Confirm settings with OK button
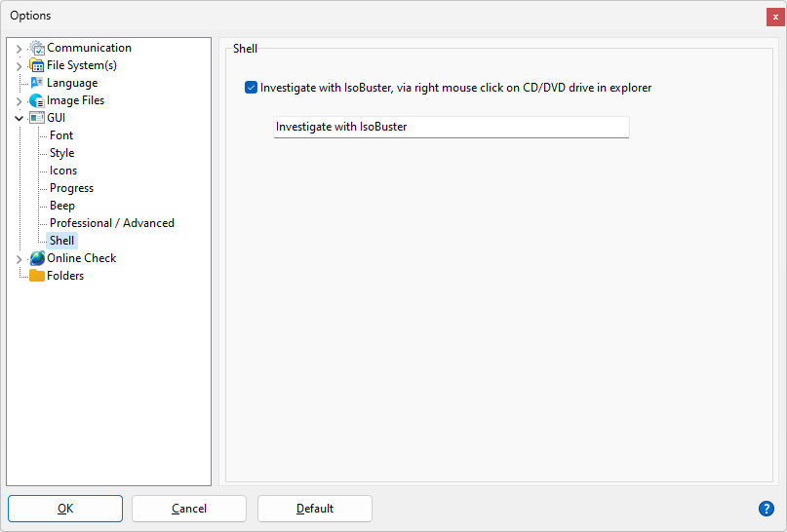 (x=65, y=509)
